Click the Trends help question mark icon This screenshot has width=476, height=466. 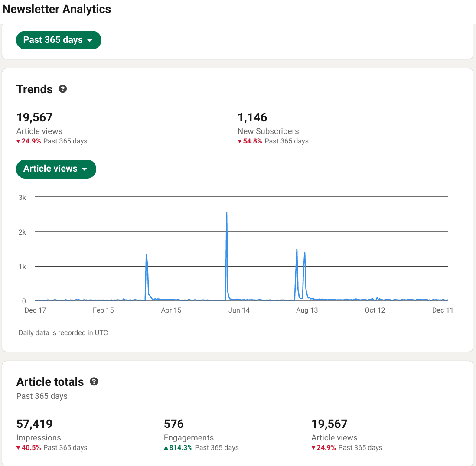pyautogui.click(x=63, y=89)
